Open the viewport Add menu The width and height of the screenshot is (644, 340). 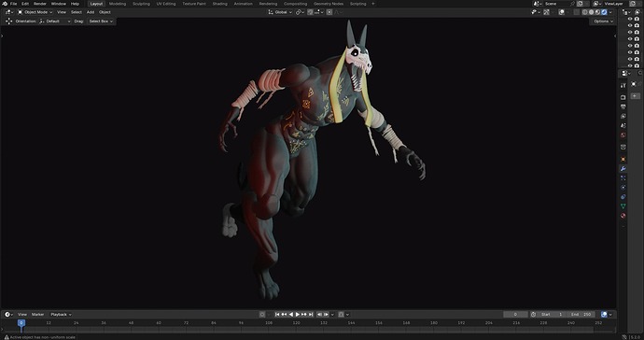coord(91,12)
